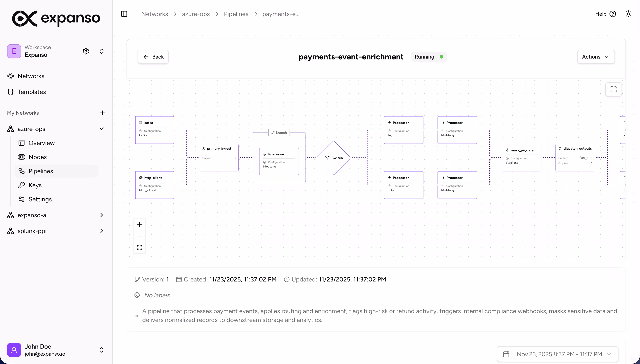Click the add network plus icon

click(102, 113)
